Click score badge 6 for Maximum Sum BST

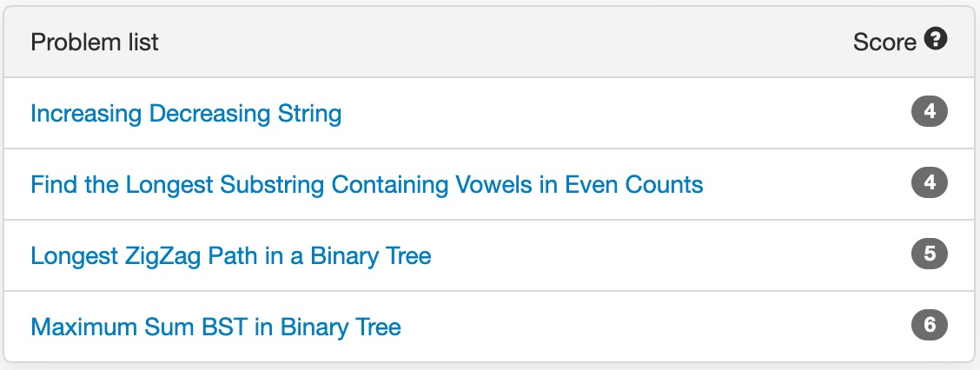click(929, 326)
